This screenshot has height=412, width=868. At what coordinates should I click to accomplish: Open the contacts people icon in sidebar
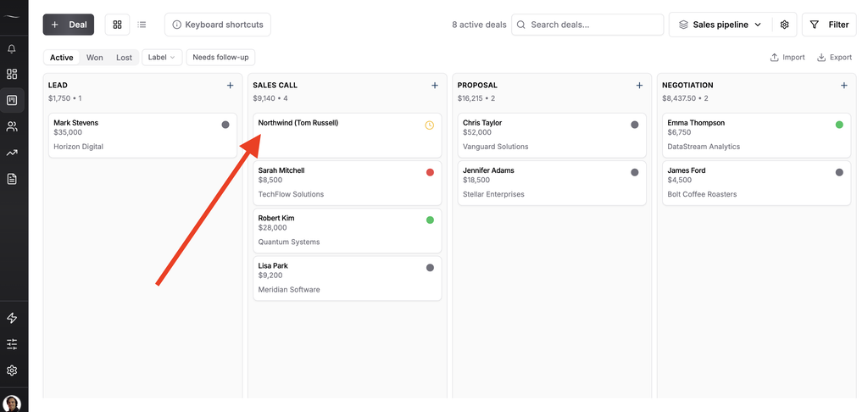click(x=12, y=127)
